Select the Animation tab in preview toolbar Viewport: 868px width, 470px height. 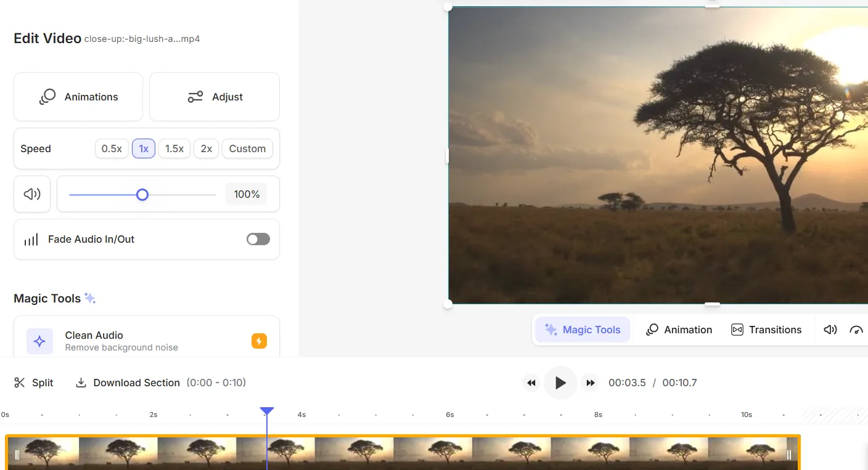679,330
